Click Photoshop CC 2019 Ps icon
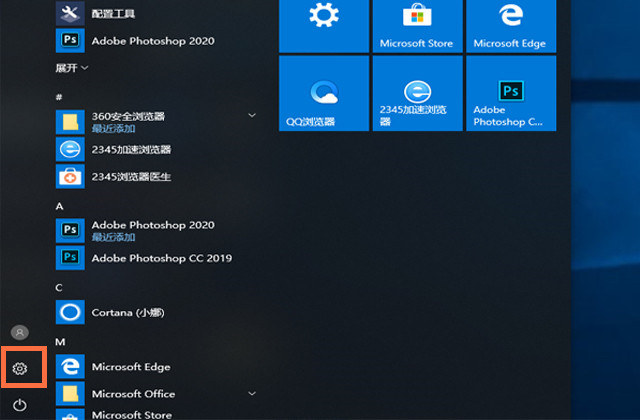640x420 pixels. point(70,258)
